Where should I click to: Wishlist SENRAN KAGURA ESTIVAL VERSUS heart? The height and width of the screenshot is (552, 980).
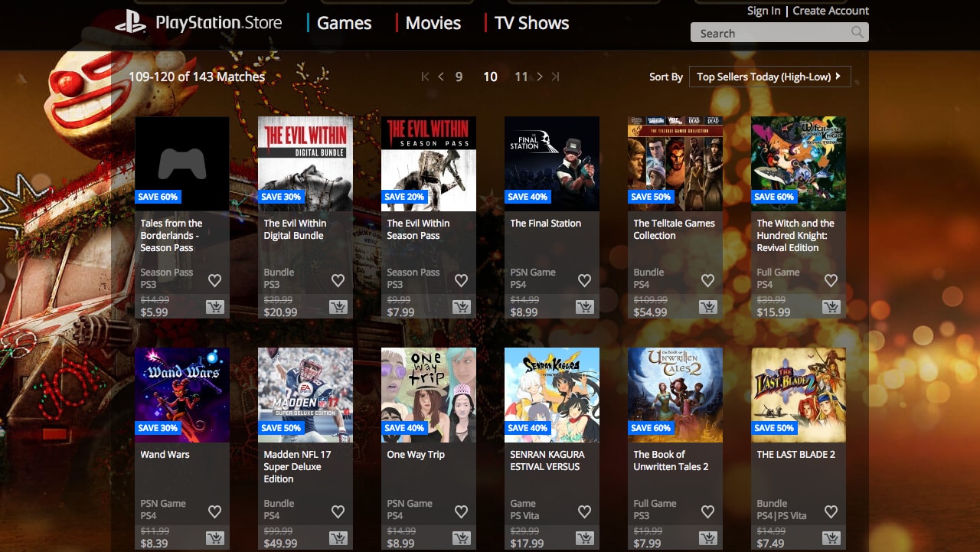coord(584,512)
